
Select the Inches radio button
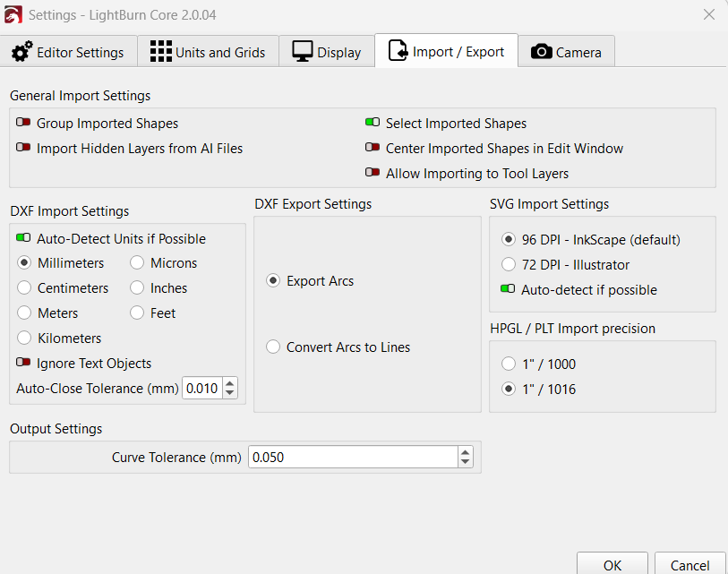pos(137,288)
